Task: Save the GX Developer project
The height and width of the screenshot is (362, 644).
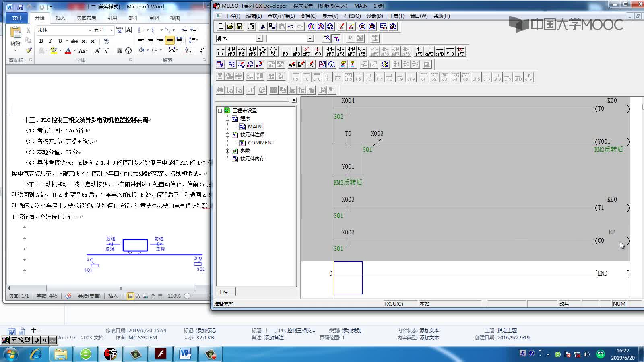Action: (239, 27)
